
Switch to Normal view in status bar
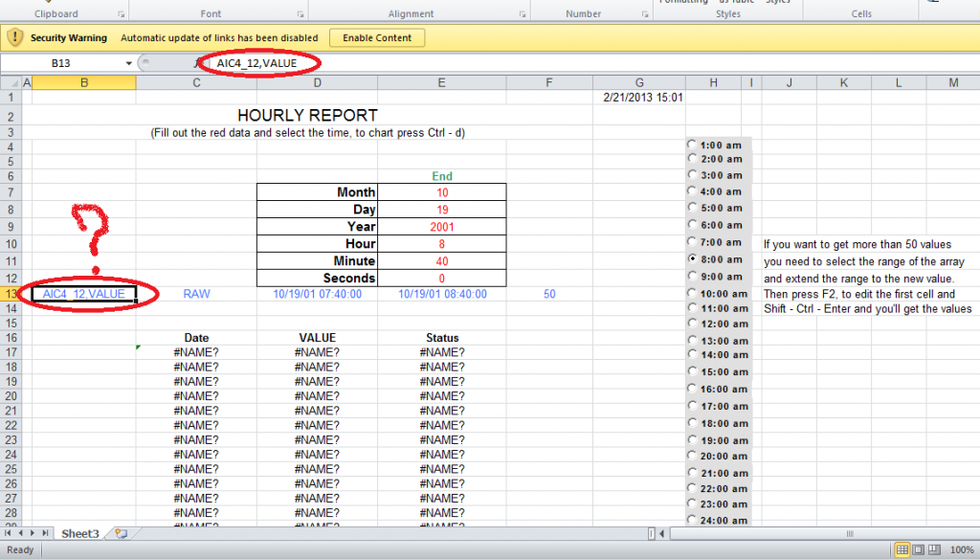[902, 550]
